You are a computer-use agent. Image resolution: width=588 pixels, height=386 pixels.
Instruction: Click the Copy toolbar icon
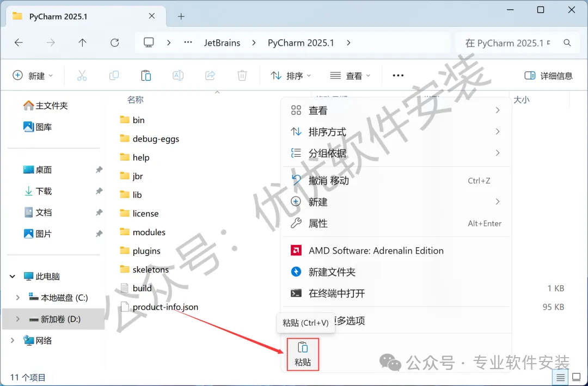[x=114, y=76]
